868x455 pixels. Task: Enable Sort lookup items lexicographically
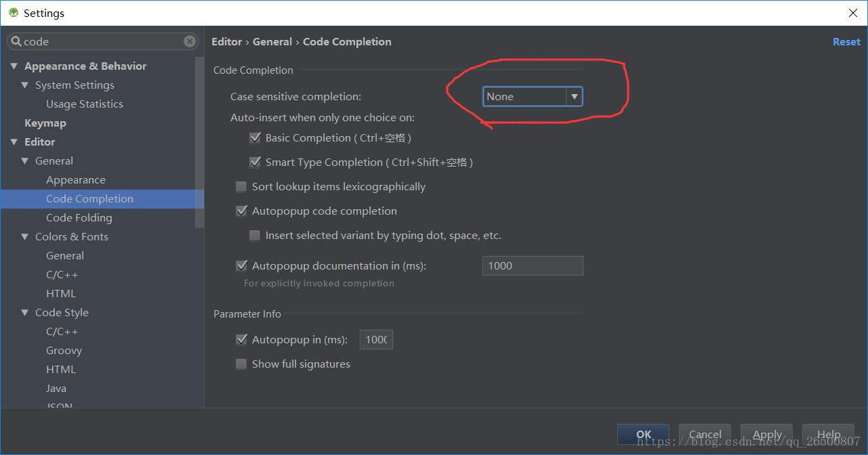coord(241,187)
